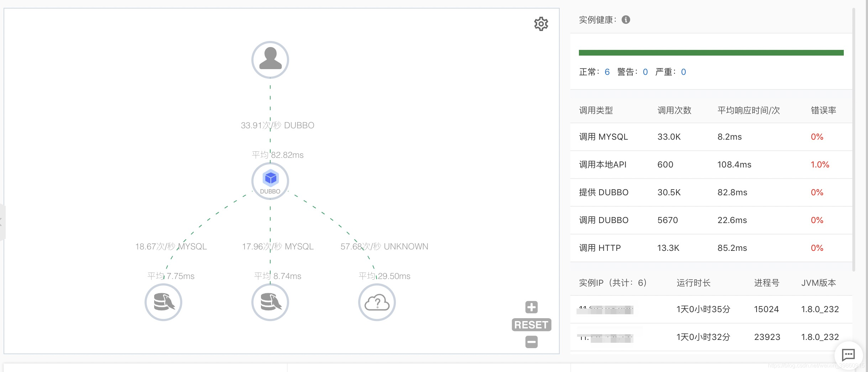Click the 严重 instance count 0
868x372 pixels.
click(x=683, y=72)
